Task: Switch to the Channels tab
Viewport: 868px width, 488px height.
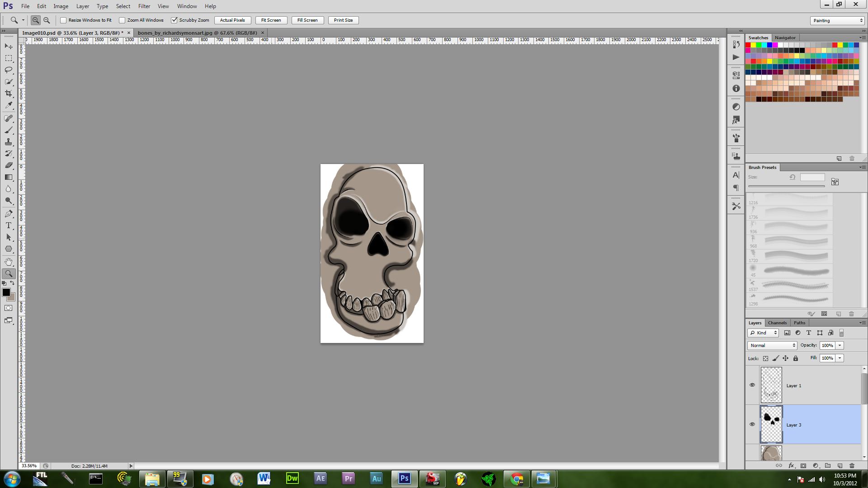Action: pyautogui.click(x=777, y=323)
